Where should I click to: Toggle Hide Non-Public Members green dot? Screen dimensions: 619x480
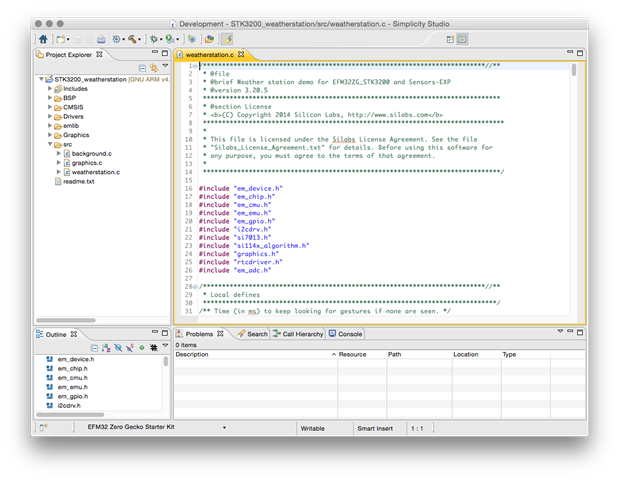(x=142, y=348)
